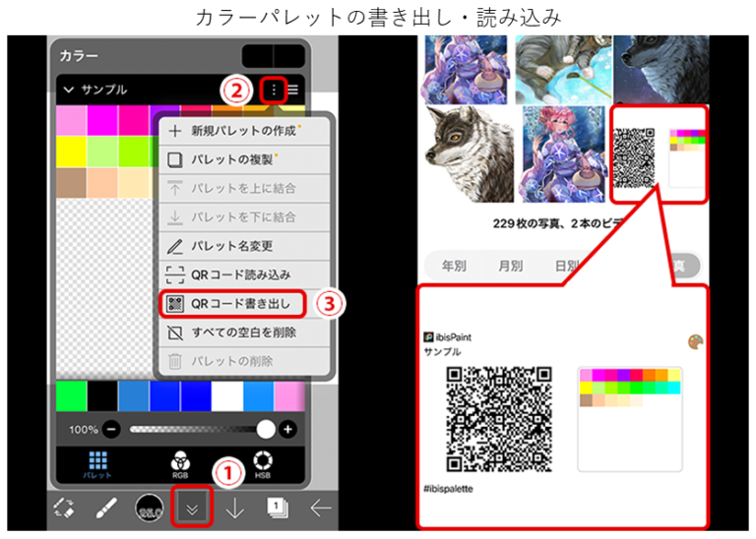
Task: Click the opacity slider handle
Action: [x=265, y=430]
